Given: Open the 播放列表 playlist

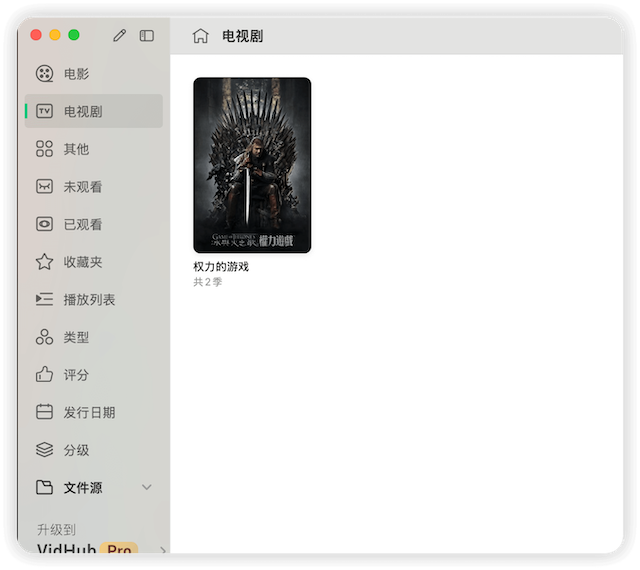Looking at the screenshot, I should [x=89, y=300].
